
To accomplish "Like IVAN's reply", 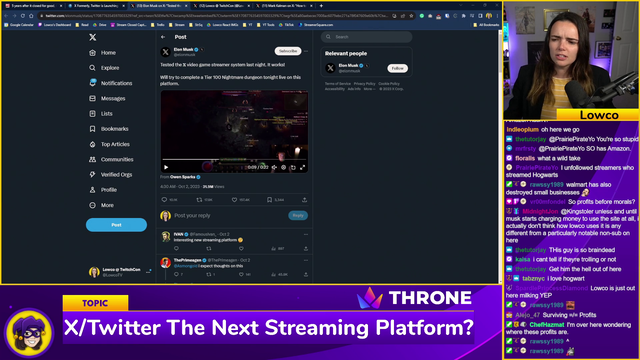I will (241, 248).
